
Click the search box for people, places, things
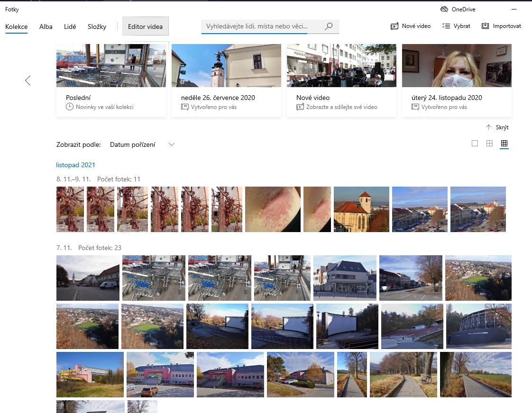click(x=261, y=27)
